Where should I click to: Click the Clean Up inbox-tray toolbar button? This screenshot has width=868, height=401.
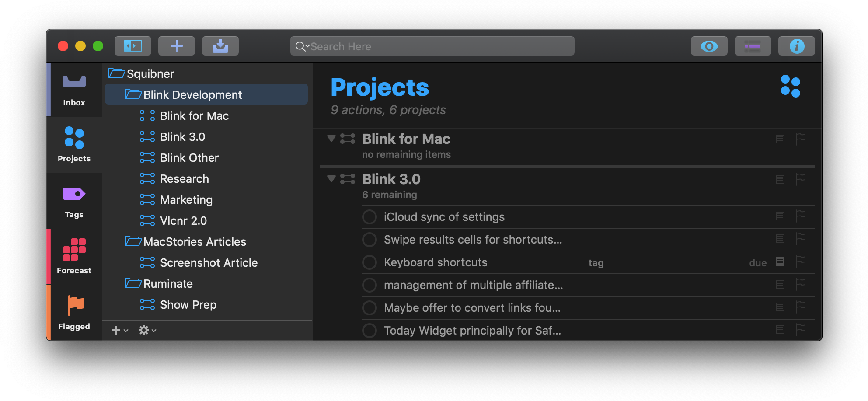[x=220, y=46]
